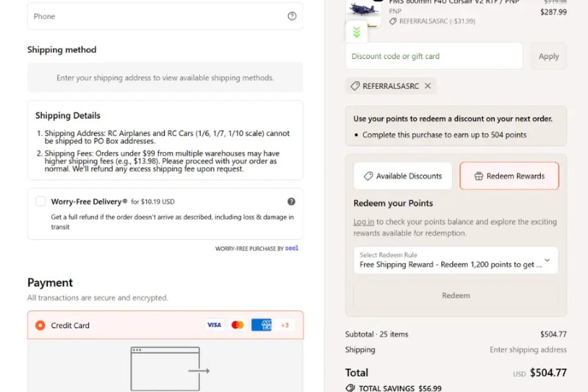Click the seel brand logo
Screen dimensions: 588x392
tap(292, 248)
